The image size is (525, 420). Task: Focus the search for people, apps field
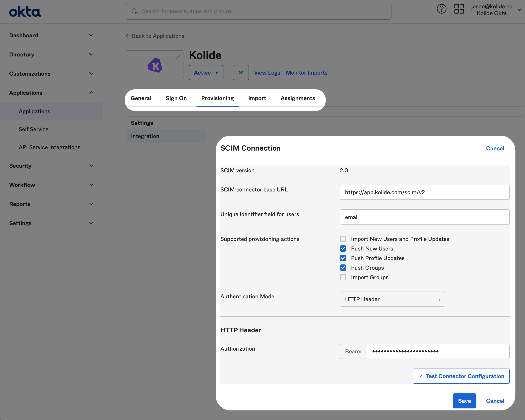click(258, 11)
